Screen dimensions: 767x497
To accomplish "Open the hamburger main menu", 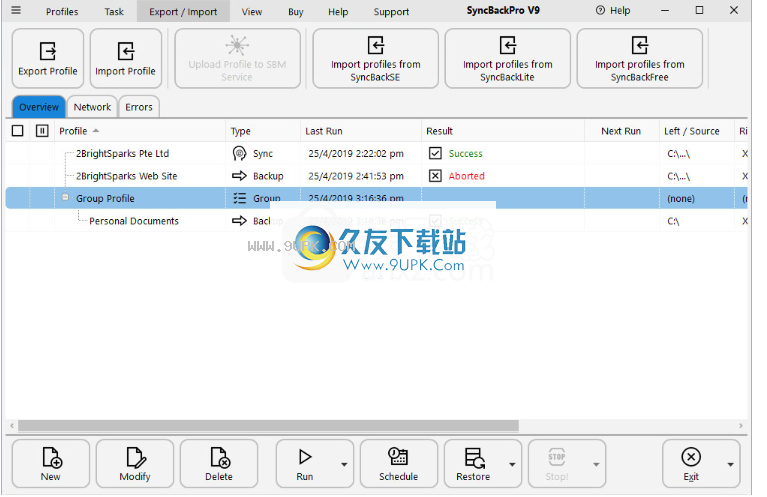I will 16,10.
